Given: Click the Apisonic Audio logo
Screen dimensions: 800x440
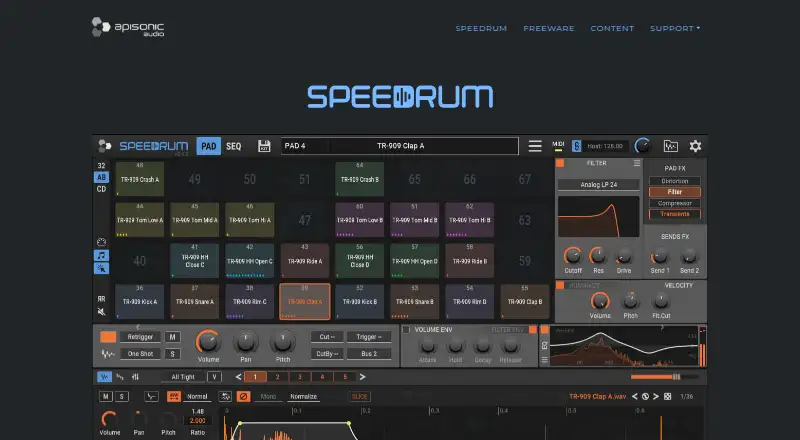Looking at the screenshot, I should pyautogui.click(x=128, y=27).
